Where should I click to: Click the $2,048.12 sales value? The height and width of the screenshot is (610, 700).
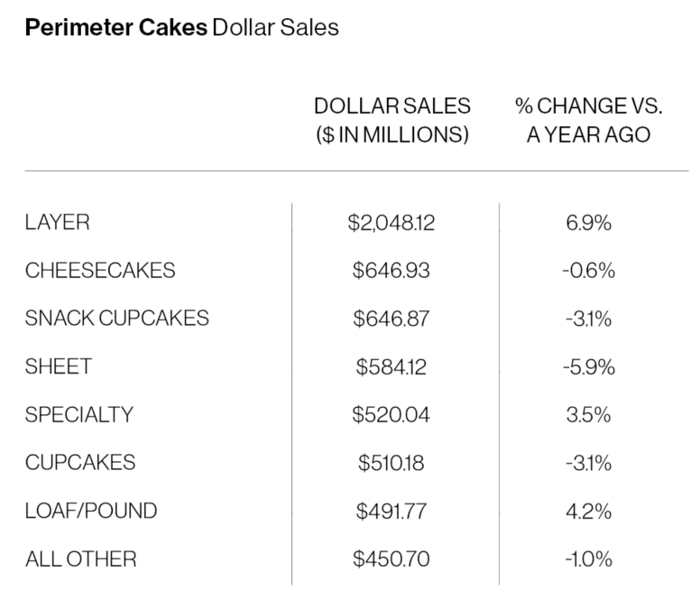[391, 222]
